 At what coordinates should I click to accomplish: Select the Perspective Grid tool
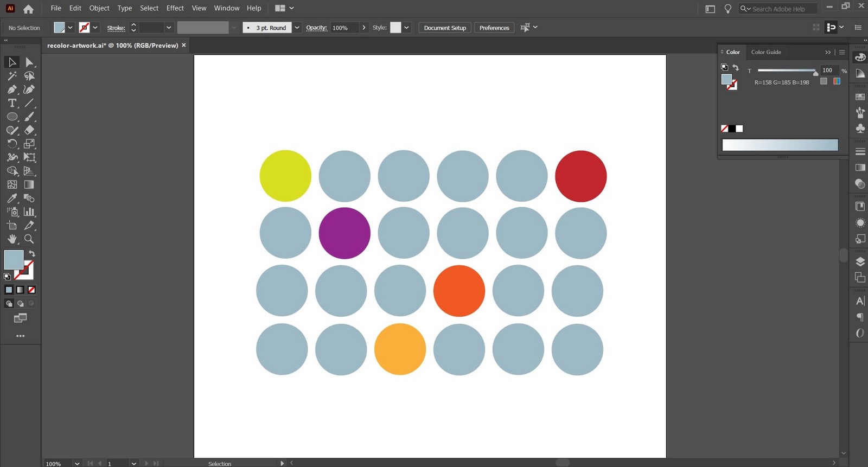click(x=29, y=171)
